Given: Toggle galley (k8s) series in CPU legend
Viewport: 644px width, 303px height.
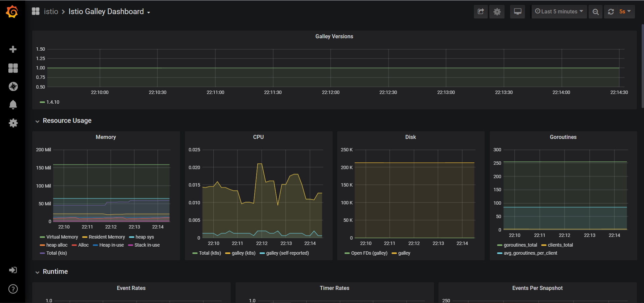Looking at the screenshot, I should pos(243,253).
